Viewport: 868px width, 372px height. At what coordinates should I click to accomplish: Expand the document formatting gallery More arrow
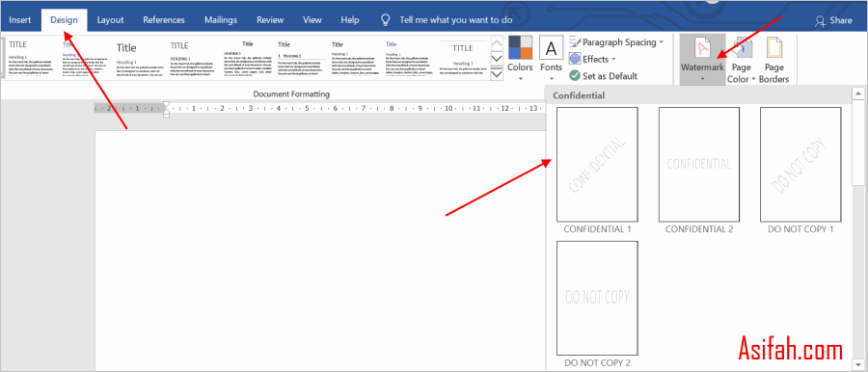(x=497, y=73)
